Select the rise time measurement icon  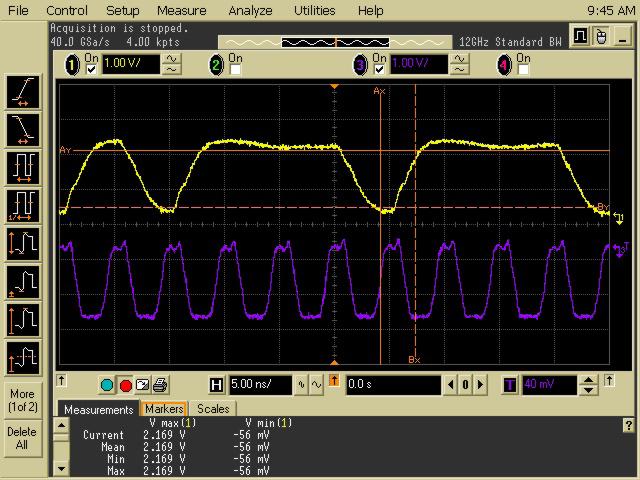[23, 92]
